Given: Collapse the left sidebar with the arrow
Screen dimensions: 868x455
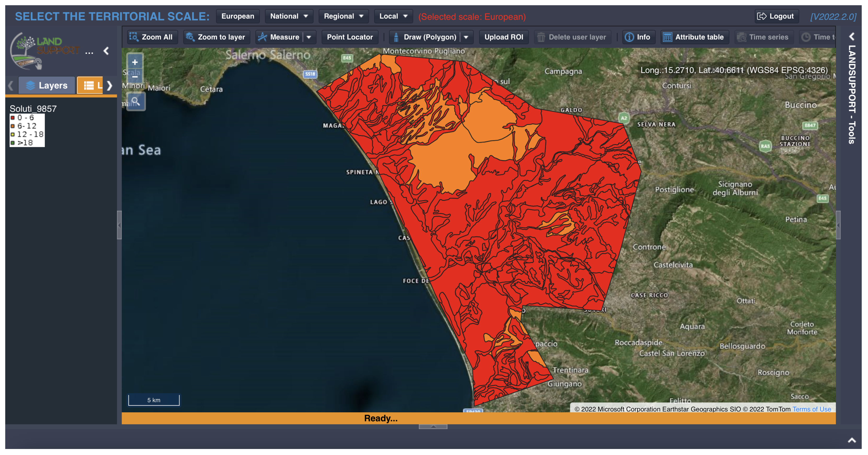Looking at the screenshot, I should coord(106,51).
